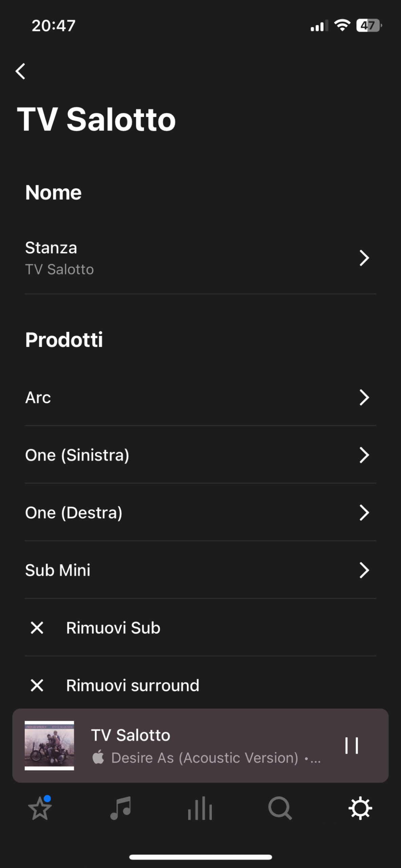Open the Stanza room name setting
The height and width of the screenshot is (868, 401).
tap(200, 258)
